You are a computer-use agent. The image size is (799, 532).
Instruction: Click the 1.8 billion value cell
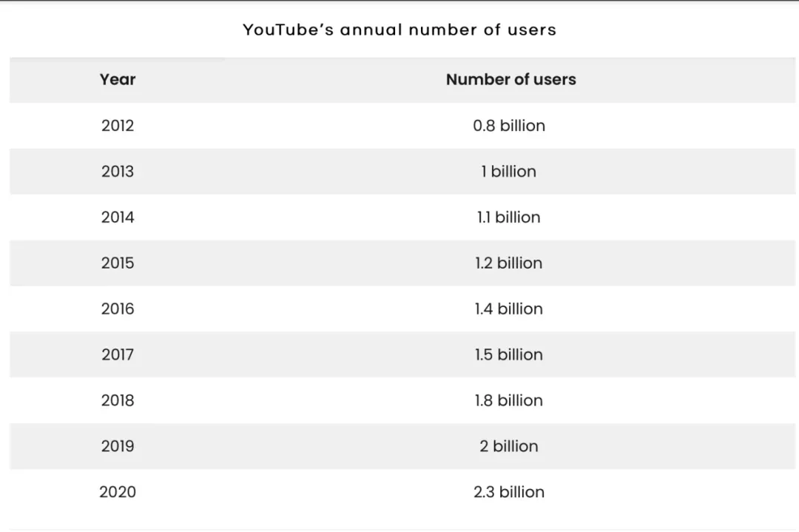tap(509, 400)
